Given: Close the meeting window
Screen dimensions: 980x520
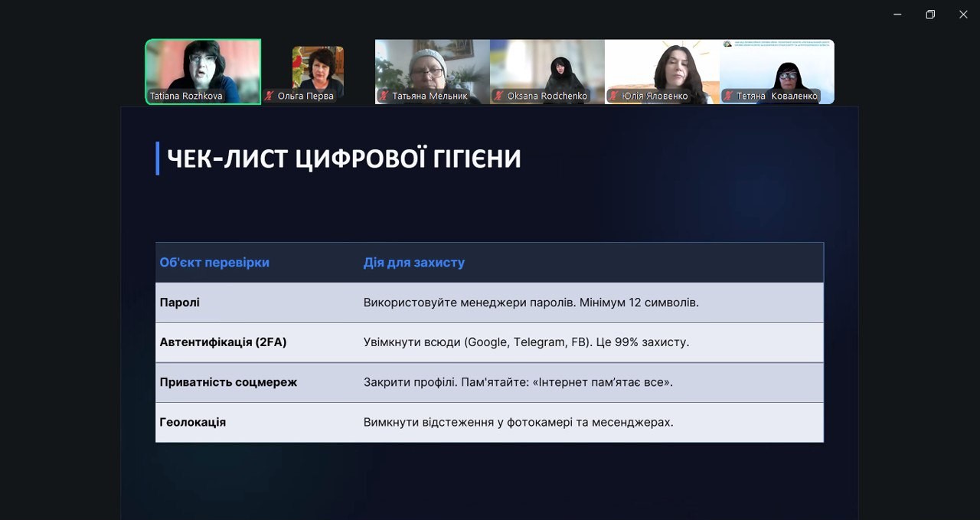Looking at the screenshot, I should coord(963,15).
